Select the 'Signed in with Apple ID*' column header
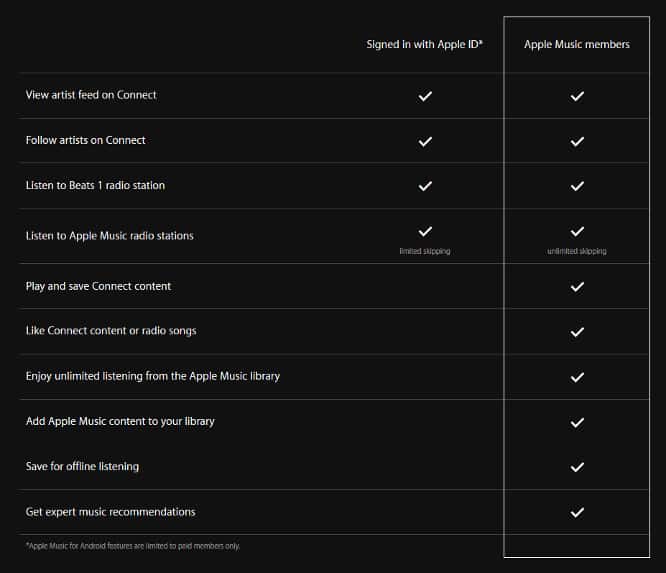This screenshot has height=573, width=666. [x=425, y=45]
